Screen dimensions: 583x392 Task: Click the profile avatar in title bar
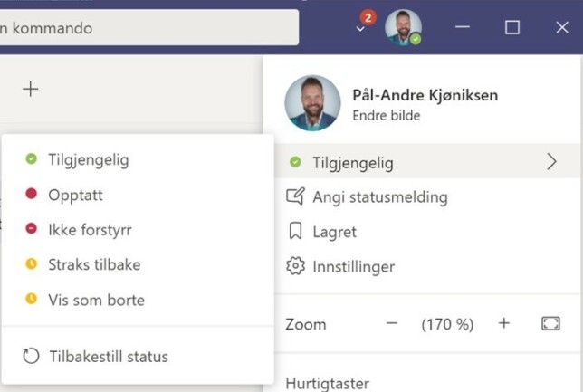(403, 27)
